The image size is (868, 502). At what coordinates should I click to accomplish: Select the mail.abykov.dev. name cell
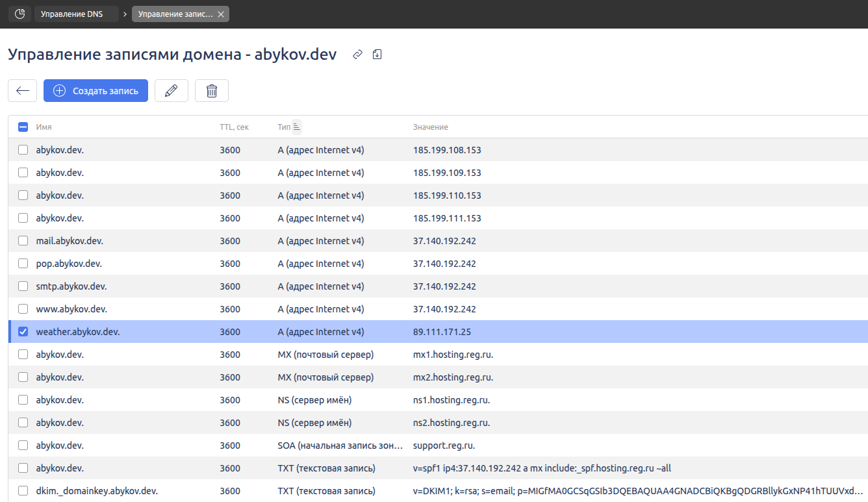[x=70, y=241]
